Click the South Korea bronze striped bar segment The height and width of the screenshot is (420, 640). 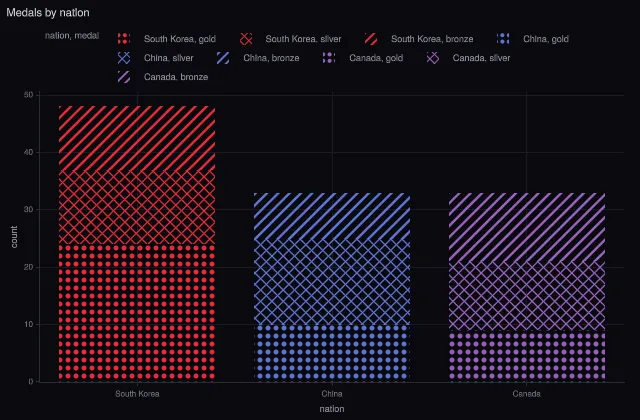point(137,138)
